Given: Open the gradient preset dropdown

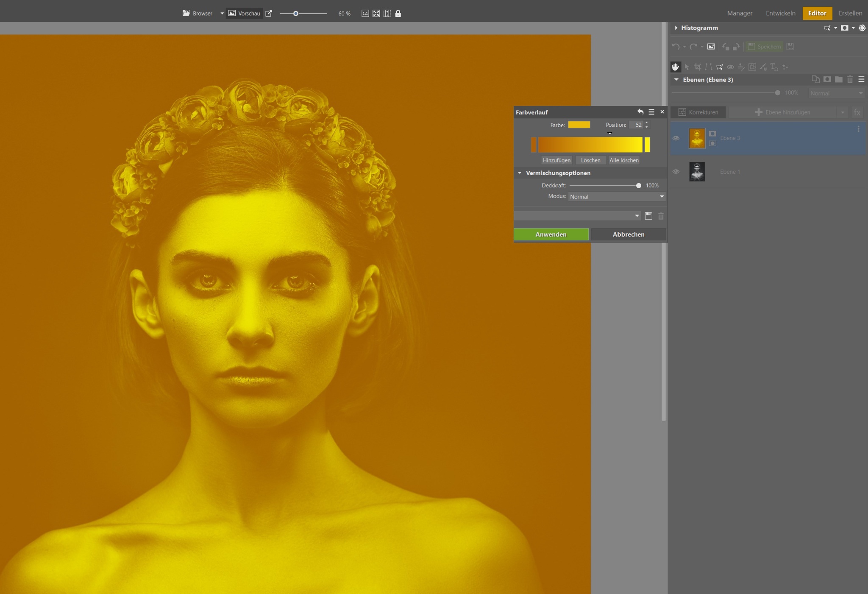Looking at the screenshot, I should (577, 216).
